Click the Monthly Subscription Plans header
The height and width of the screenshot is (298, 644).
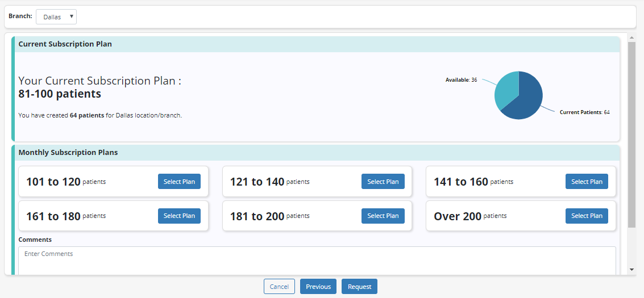[68, 153]
